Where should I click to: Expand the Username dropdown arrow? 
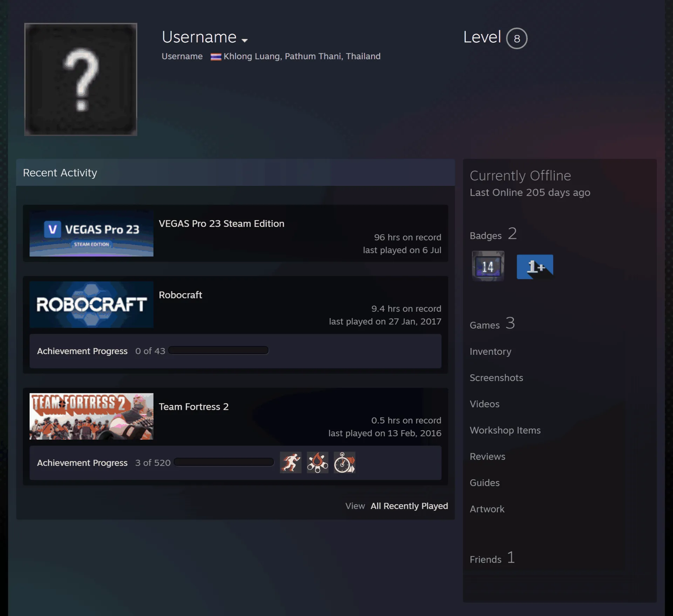click(x=245, y=40)
